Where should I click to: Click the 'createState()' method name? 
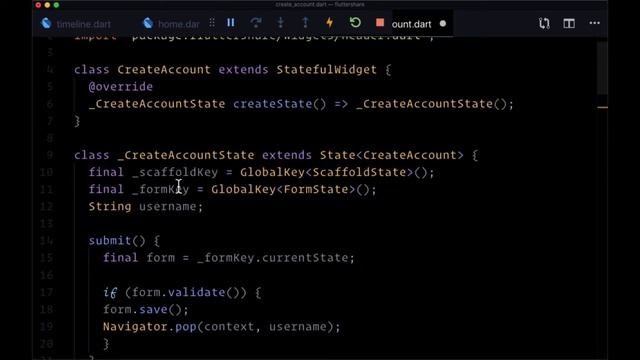280,104
